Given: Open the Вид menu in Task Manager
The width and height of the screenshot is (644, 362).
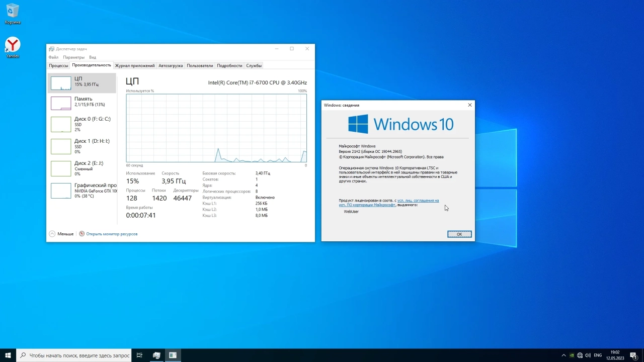Looking at the screenshot, I should point(93,57).
